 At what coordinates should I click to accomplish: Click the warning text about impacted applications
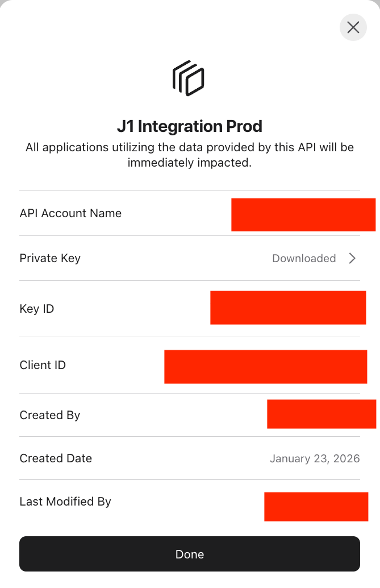tap(189, 155)
